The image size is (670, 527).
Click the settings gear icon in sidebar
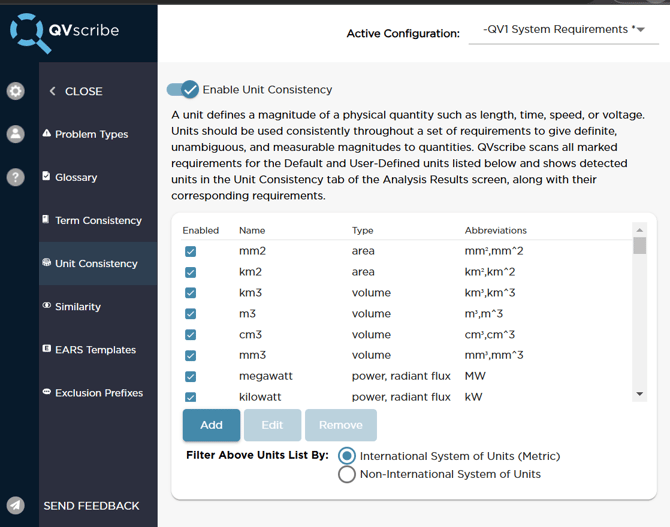pyautogui.click(x=16, y=91)
